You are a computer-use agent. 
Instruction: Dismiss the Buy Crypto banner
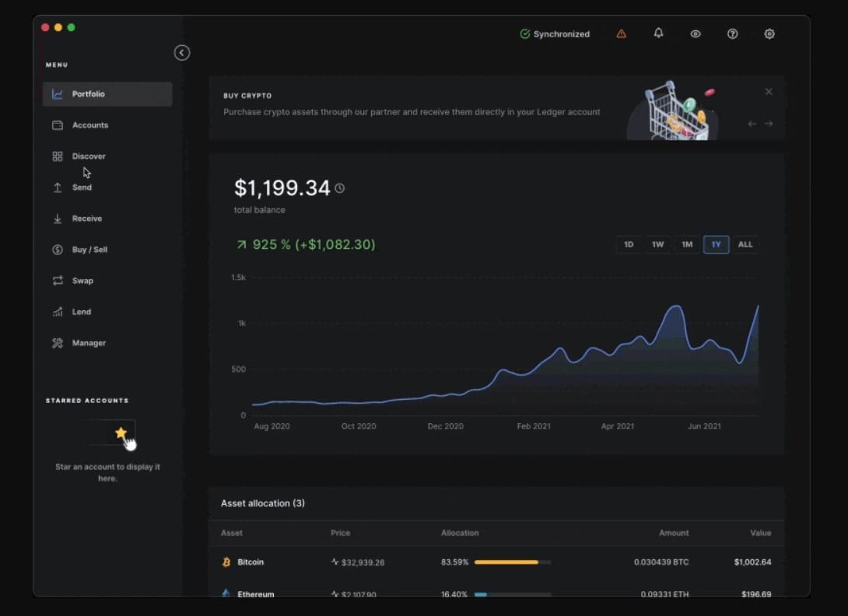point(769,91)
